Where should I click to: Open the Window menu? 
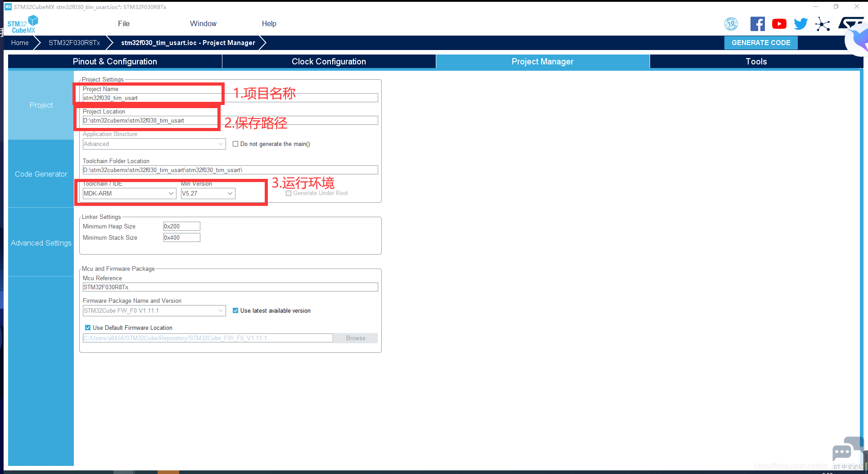203,24
